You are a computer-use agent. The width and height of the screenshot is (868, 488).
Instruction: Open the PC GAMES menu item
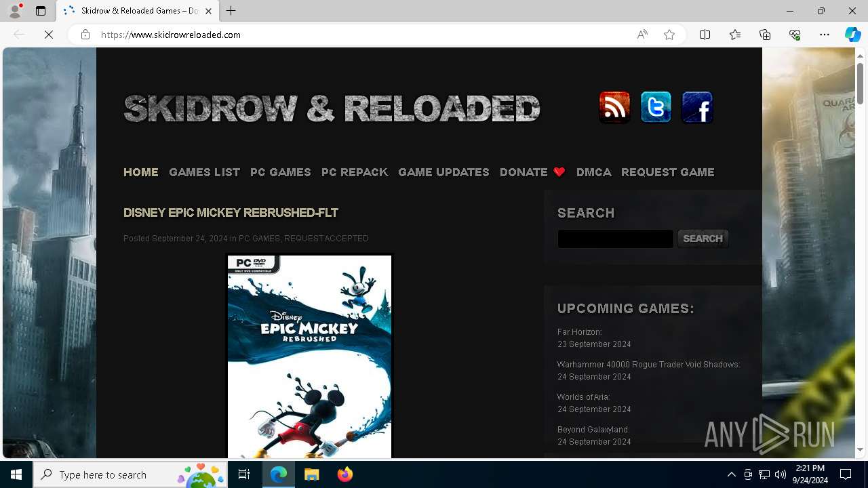point(280,172)
